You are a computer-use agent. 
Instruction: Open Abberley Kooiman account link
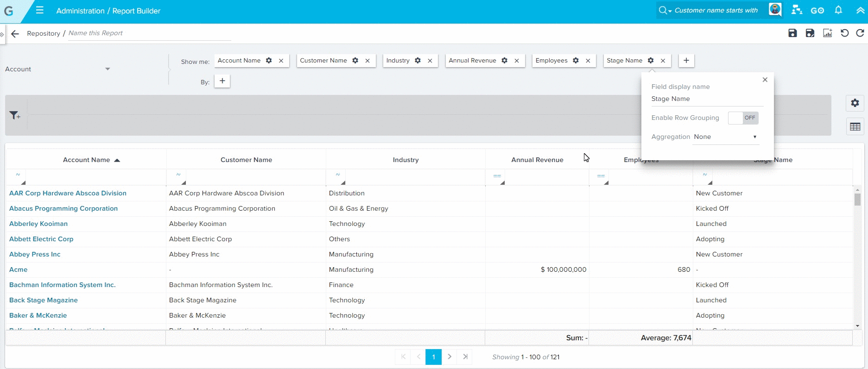pos(38,224)
